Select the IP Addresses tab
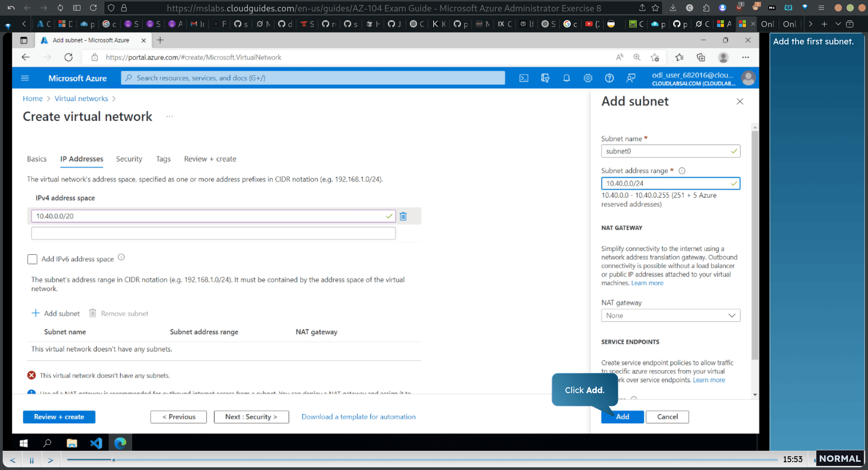 82,159
